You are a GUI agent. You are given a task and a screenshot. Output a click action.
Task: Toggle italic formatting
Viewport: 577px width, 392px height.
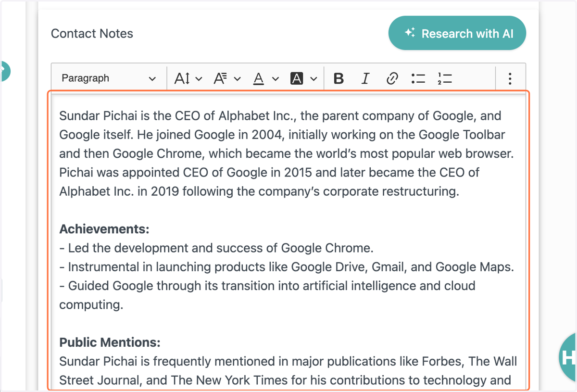[365, 78]
